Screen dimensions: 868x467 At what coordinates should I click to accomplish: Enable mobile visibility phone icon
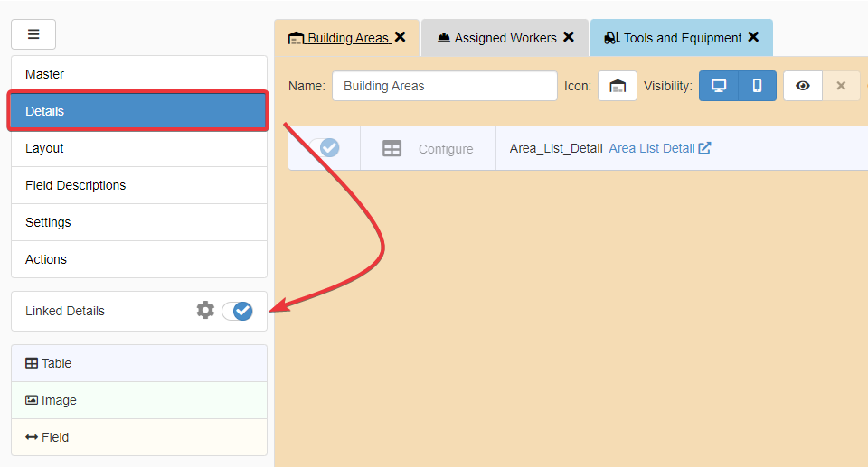758,86
